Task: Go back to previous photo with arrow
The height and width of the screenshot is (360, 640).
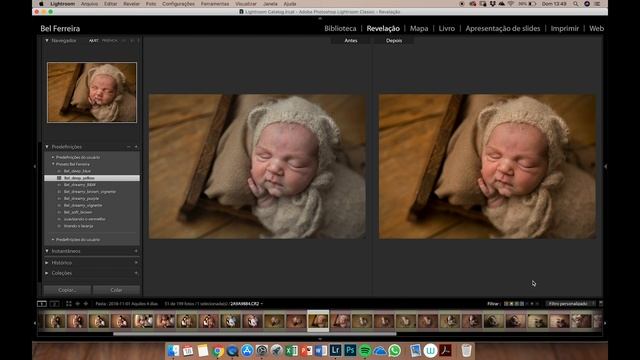Action: tap(78, 304)
